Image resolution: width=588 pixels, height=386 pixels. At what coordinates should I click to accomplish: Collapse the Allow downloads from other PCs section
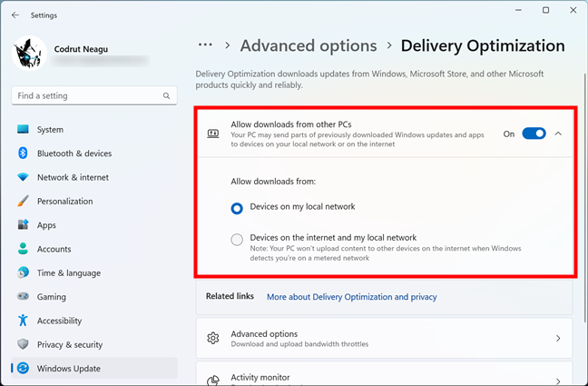tap(558, 134)
